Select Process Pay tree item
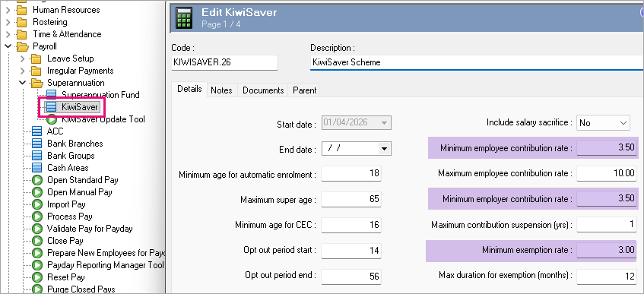The height and width of the screenshot is (294, 644). coord(69,217)
